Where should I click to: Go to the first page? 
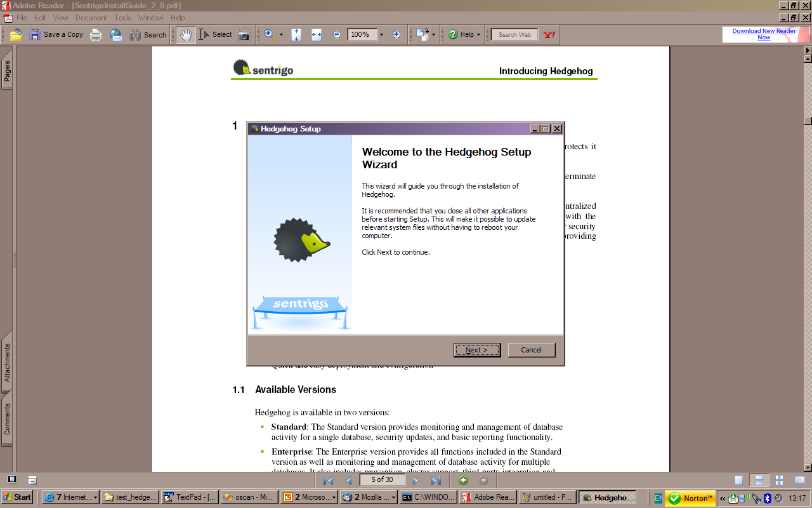coord(328,481)
